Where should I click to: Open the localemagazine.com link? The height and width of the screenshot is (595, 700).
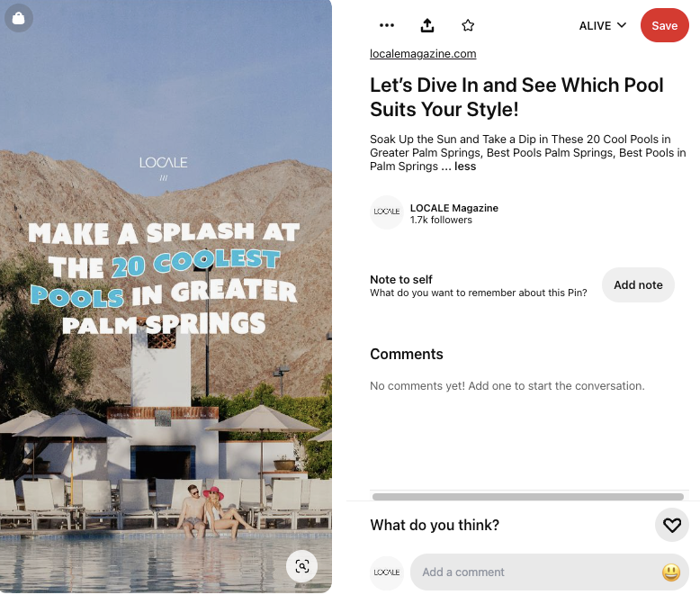coord(423,54)
